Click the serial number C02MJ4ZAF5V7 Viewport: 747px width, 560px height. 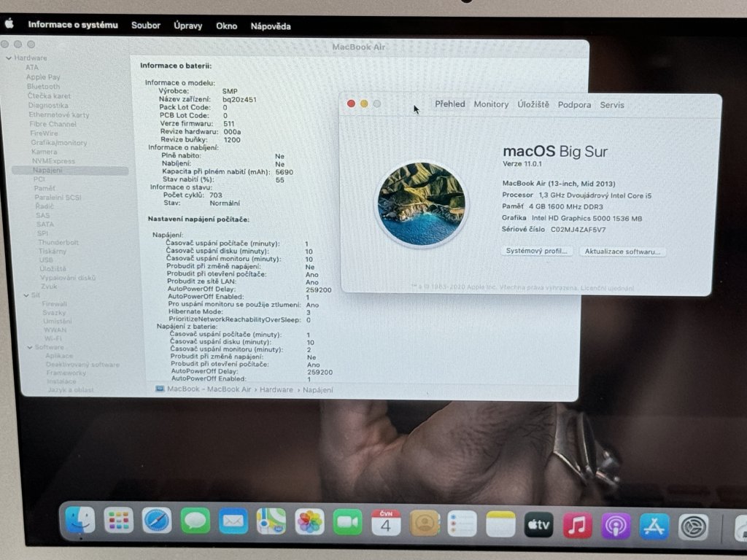tap(578, 230)
